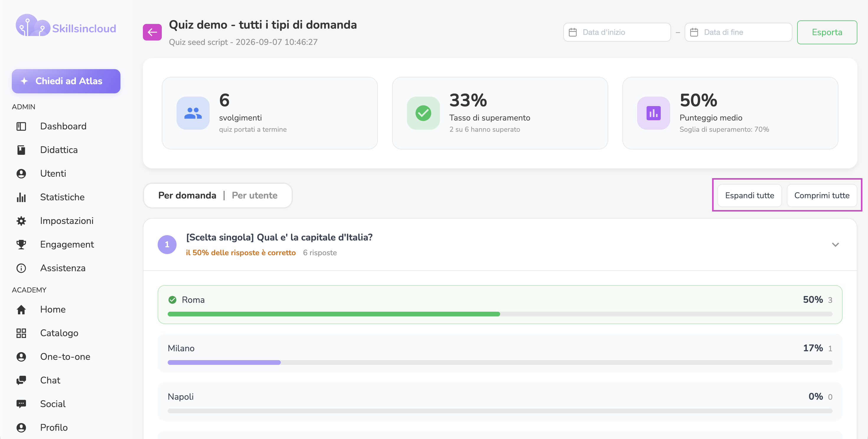Click the svolgimenti people icon
The height and width of the screenshot is (439, 868).
193,113
